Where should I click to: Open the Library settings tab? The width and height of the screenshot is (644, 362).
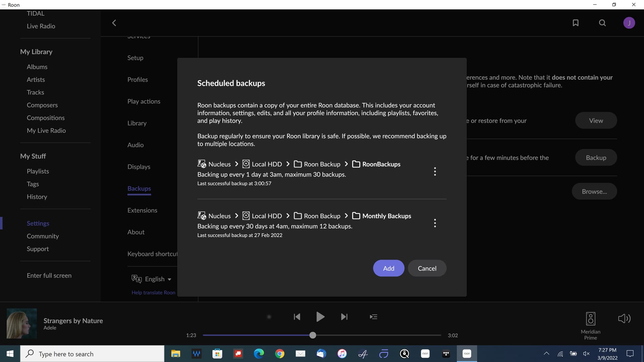point(137,123)
